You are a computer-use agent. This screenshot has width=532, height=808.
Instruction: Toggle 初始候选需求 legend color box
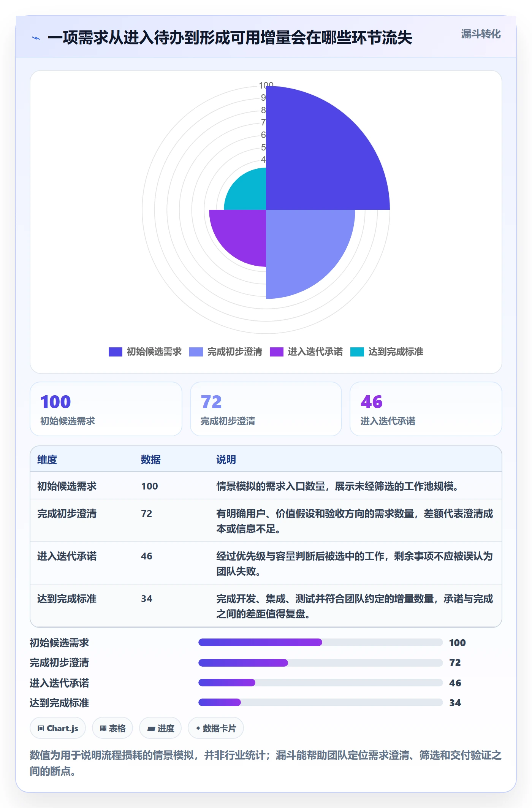pyautogui.click(x=116, y=352)
